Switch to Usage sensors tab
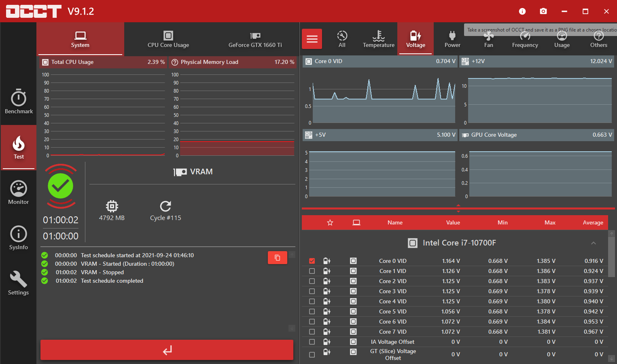 (x=562, y=39)
